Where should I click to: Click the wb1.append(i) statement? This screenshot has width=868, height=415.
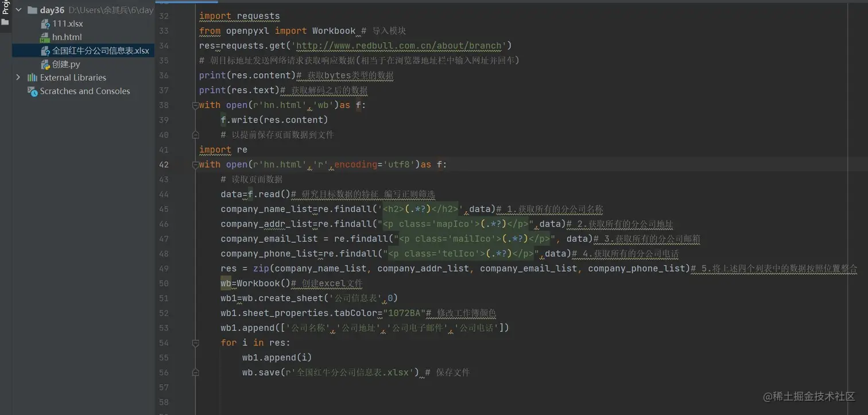coord(277,358)
